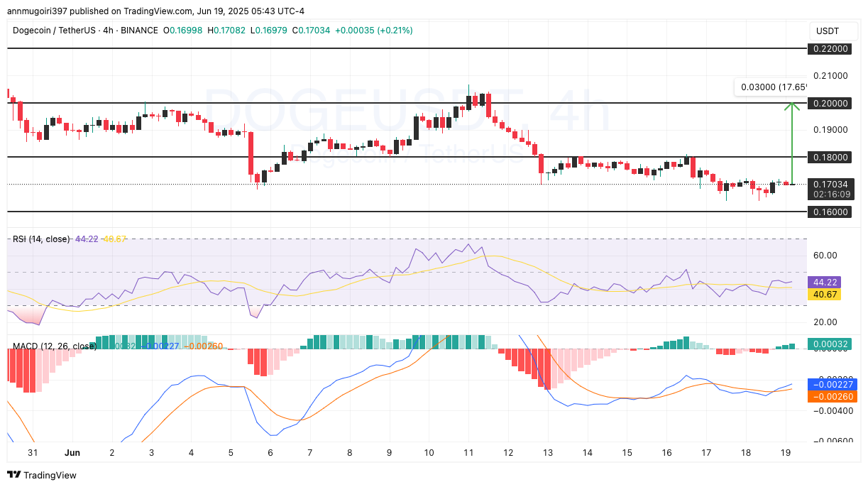Screen dimensions: 868x487
Task: Select the open value O0.16998
Action: tap(185, 31)
